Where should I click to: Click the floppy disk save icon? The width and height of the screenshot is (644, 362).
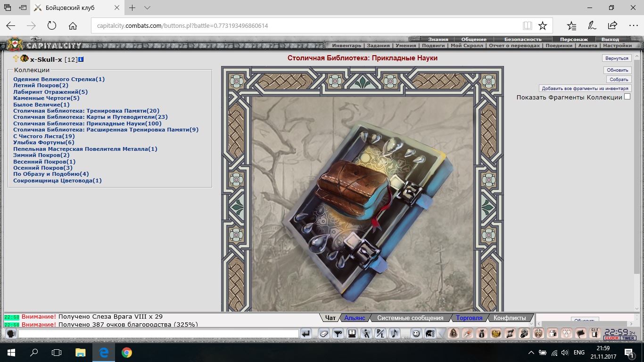click(352, 334)
